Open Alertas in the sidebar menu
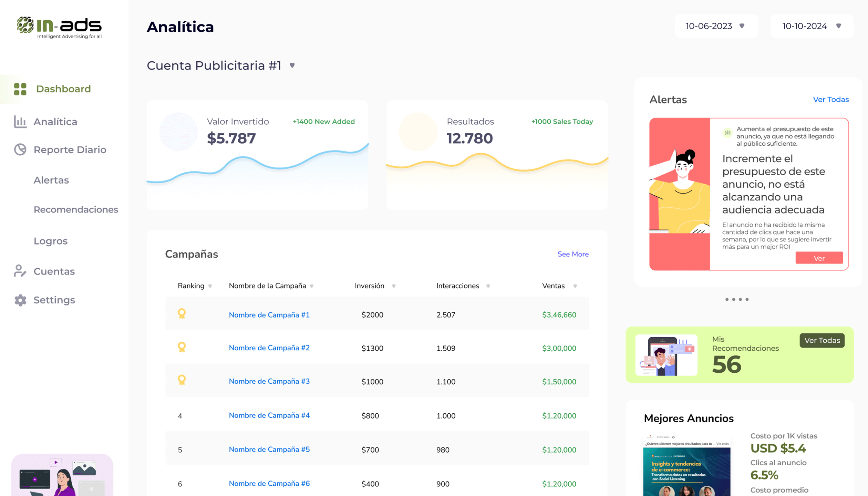The height and width of the screenshot is (496, 868). (51, 180)
